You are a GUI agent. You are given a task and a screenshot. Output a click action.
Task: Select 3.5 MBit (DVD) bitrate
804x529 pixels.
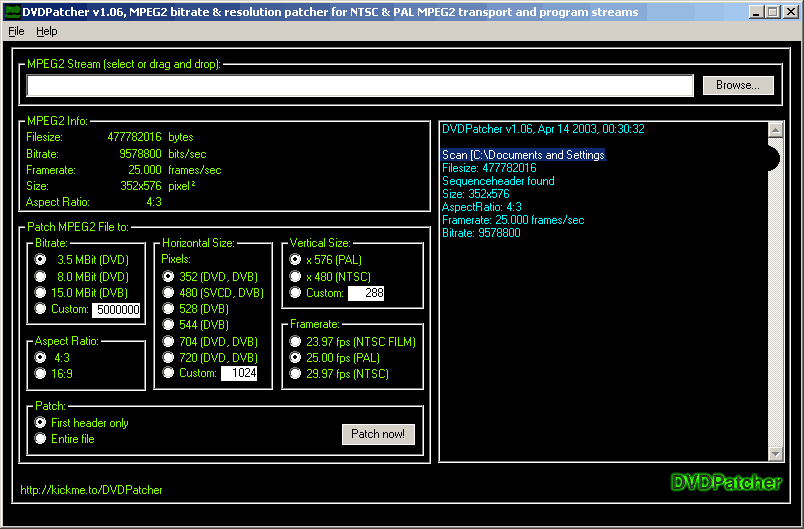coord(40,260)
